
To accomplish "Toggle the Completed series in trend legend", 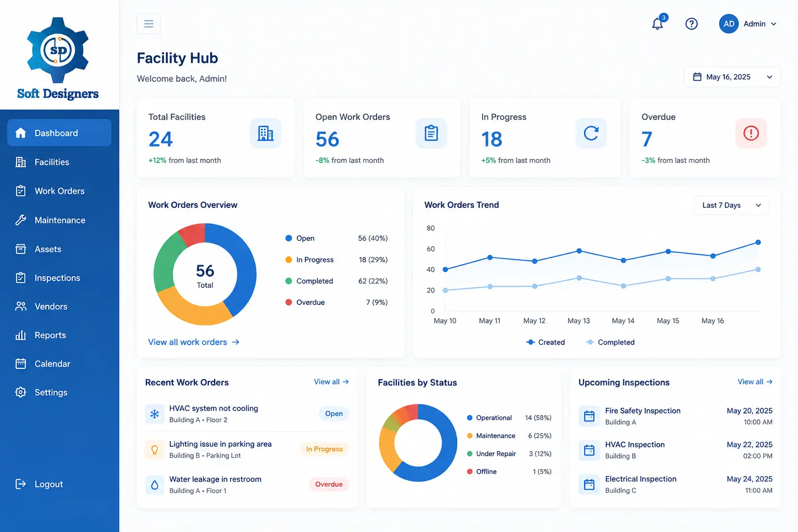I will [x=610, y=342].
